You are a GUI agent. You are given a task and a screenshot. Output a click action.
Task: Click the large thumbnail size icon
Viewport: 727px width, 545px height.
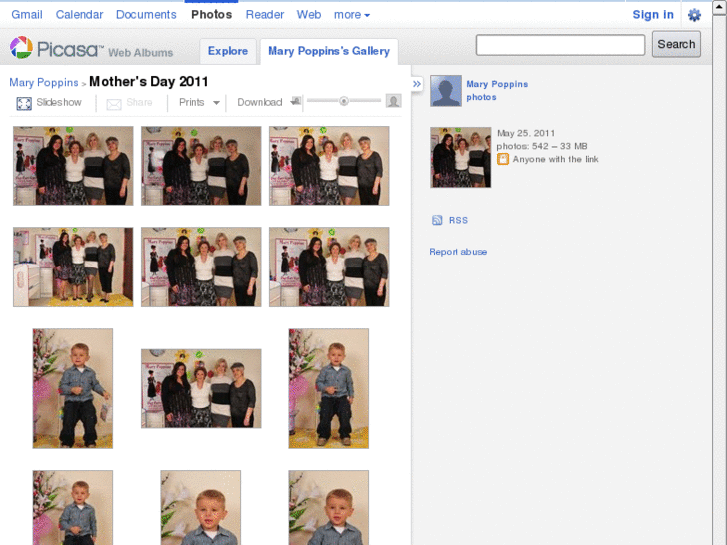click(394, 101)
